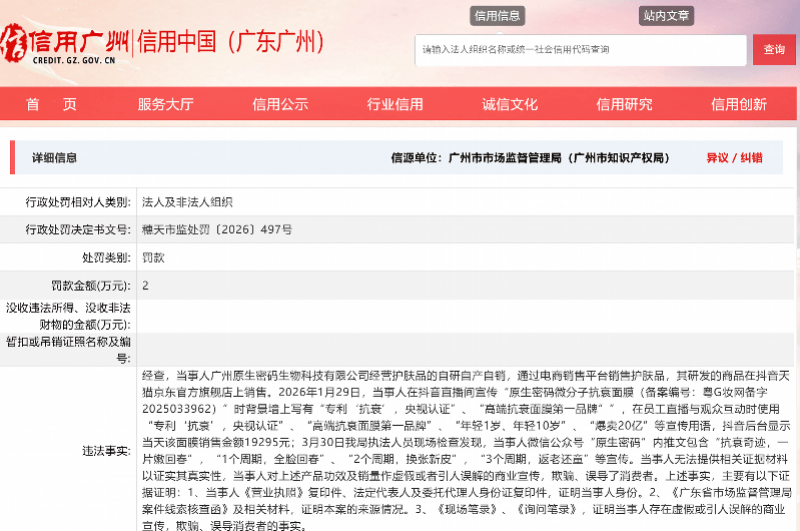800x531 pixels.
Task: Click the 行政处罚决定书文号 label
Action: (78, 230)
